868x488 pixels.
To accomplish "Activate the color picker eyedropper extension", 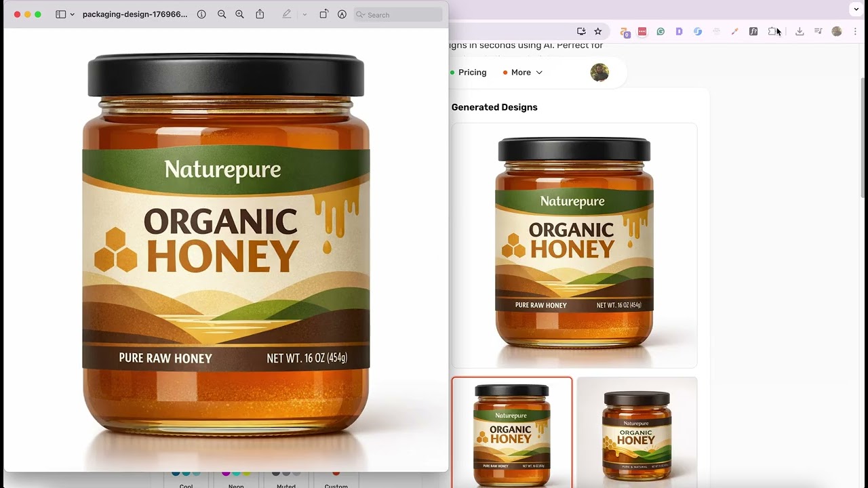I will click(x=734, y=31).
